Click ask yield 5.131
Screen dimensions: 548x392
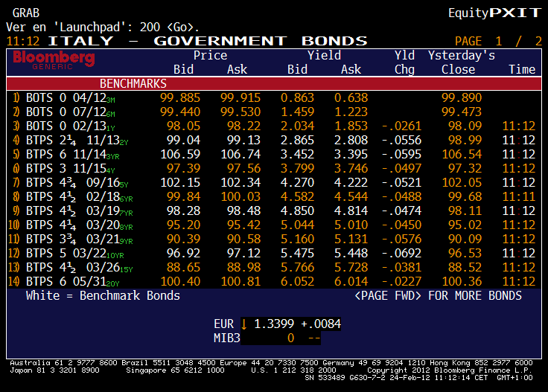coord(351,239)
